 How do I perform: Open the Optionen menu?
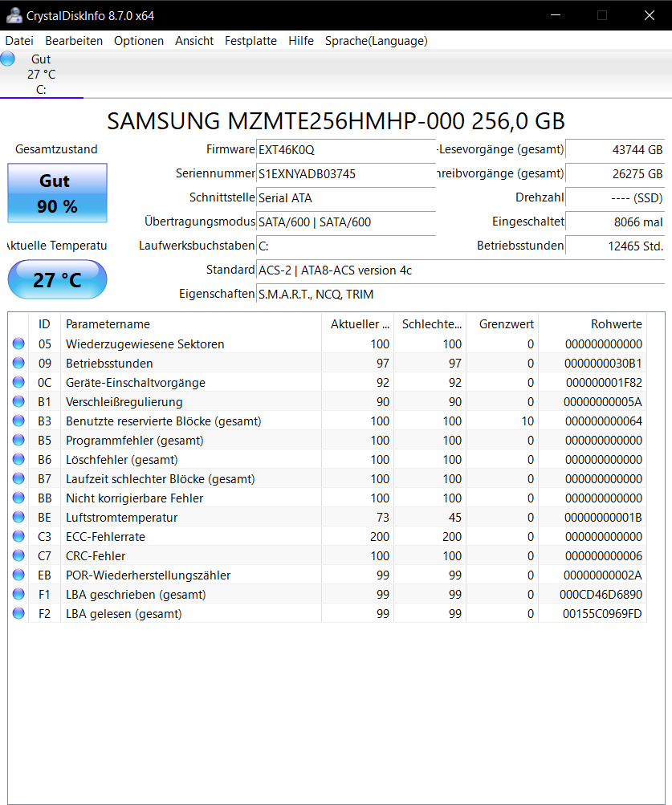point(139,41)
